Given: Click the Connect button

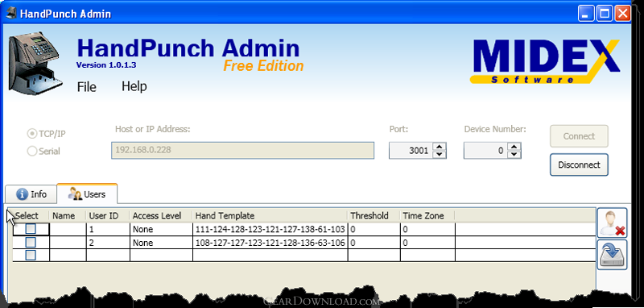Looking at the screenshot, I should 579,136.
